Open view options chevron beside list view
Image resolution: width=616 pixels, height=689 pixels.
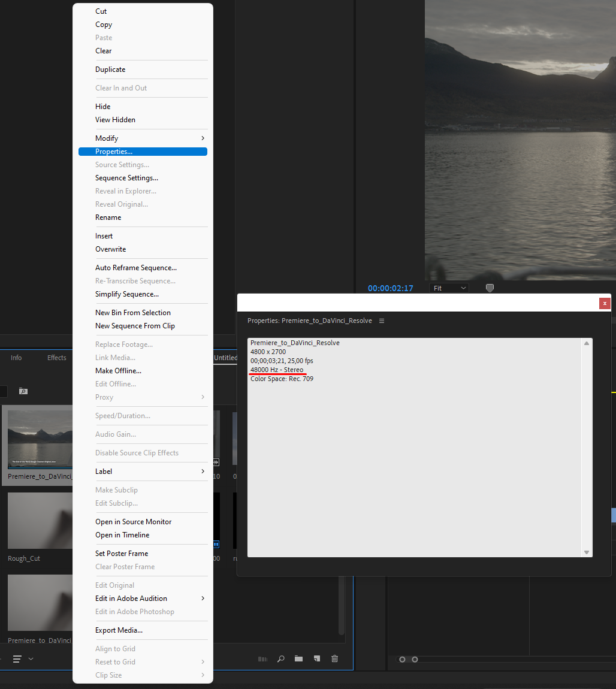(31, 658)
